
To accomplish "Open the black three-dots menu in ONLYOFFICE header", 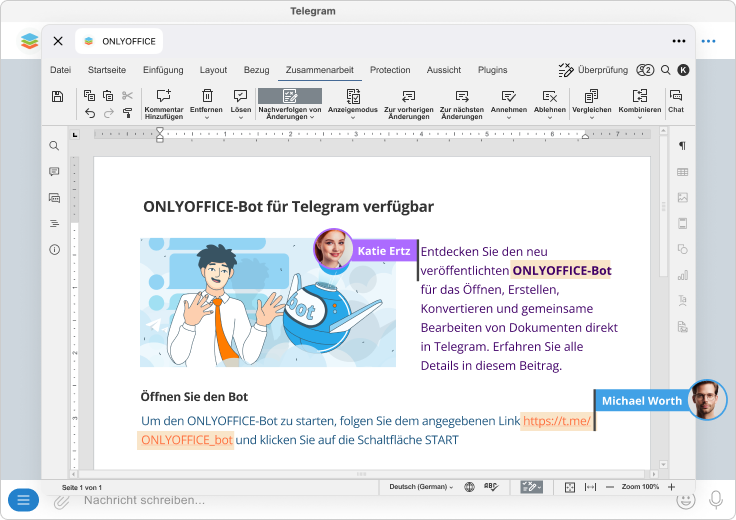I will [679, 41].
